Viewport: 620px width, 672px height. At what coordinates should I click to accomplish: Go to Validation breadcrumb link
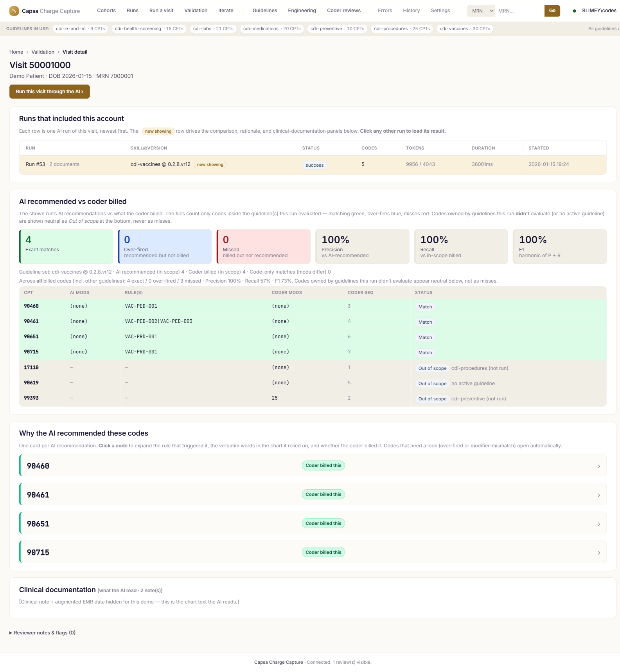(x=43, y=52)
